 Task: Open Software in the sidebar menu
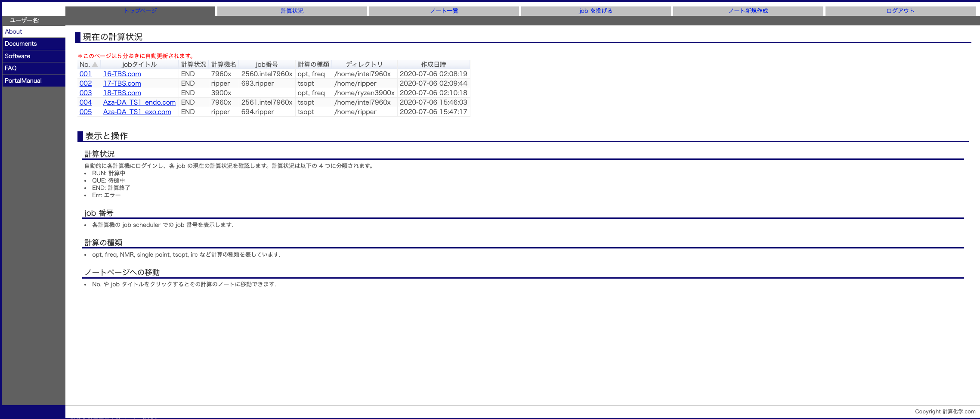18,56
